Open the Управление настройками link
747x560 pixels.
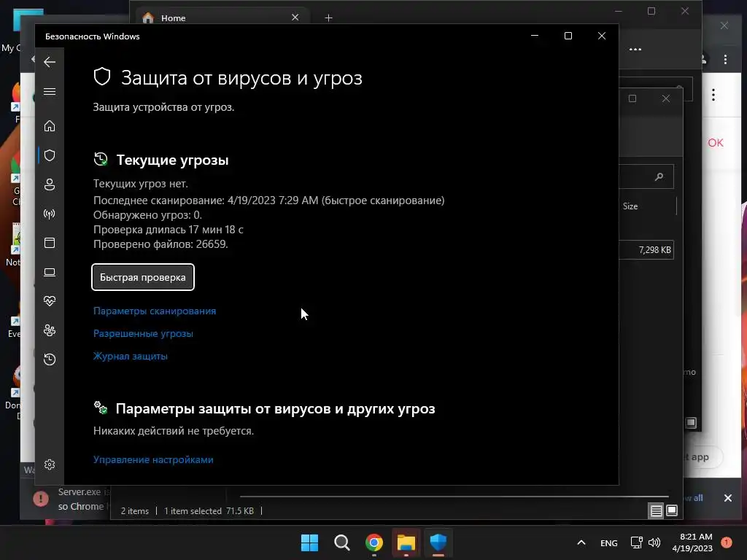point(153,459)
